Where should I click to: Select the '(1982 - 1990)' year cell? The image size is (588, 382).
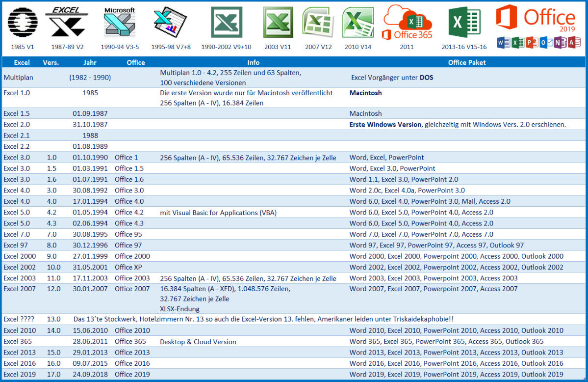pos(90,78)
